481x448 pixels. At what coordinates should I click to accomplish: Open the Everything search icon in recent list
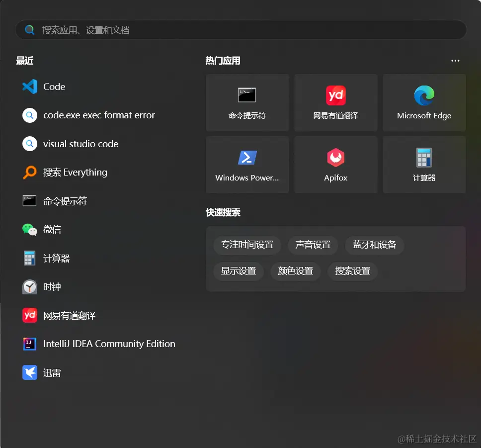click(x=30, y=172)
